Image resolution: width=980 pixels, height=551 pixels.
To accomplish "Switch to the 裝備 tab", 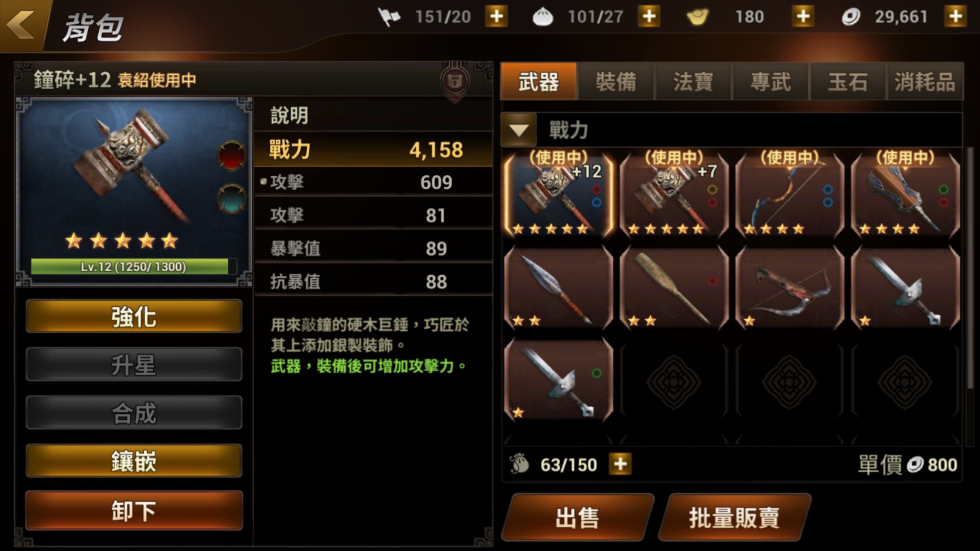I will pos(616,82).
